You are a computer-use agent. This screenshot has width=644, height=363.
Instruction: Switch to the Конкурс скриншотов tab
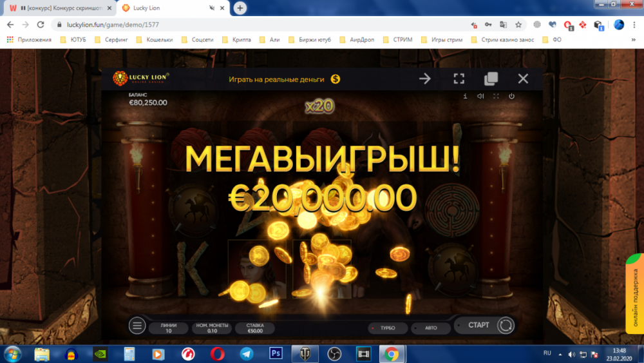[x=58, y=8]
